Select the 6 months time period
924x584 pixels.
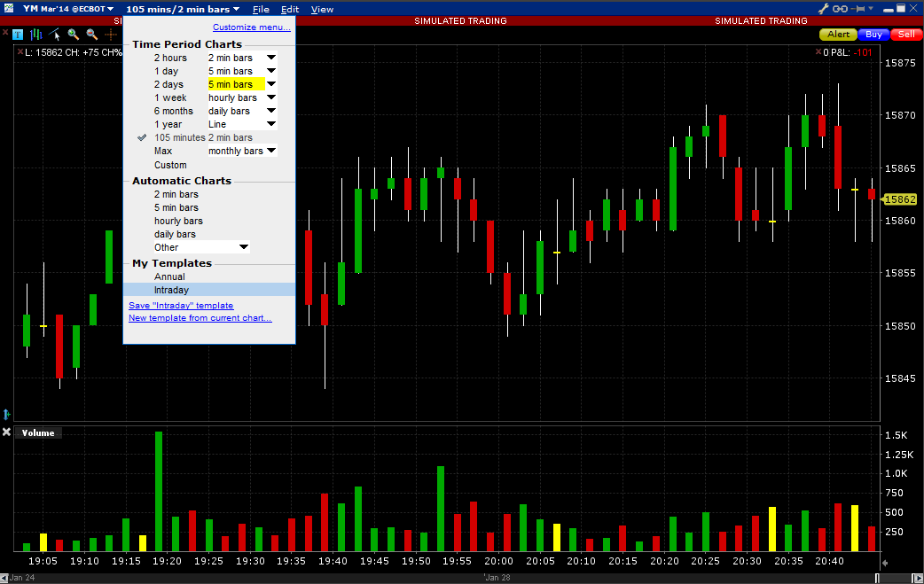pos(173,111)
